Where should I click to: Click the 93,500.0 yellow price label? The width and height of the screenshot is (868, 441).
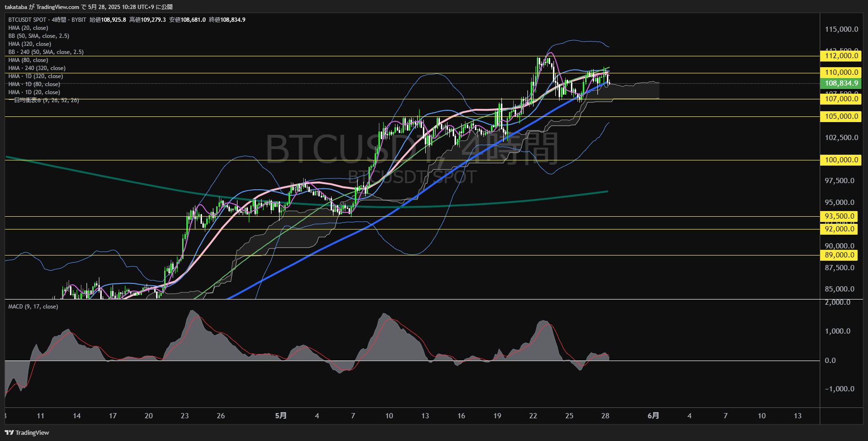coord(840,216)
